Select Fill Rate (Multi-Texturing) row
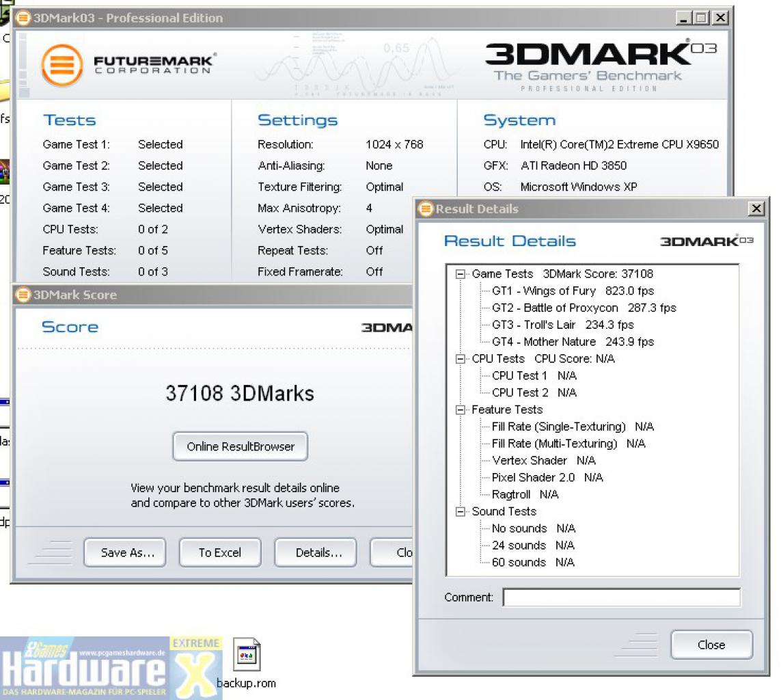Viewport: 781px width, 700px height. pos(568,444)
